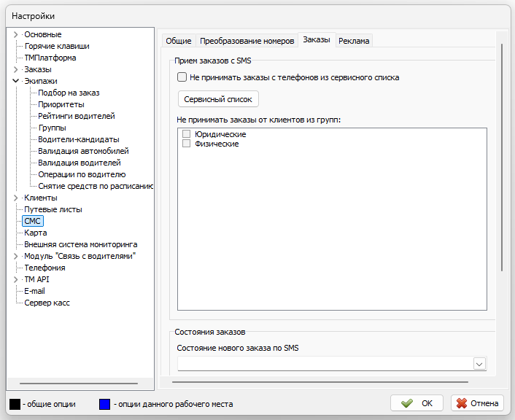Switch to the Реклама tab
Screen dimensions: 515x420
354,41
